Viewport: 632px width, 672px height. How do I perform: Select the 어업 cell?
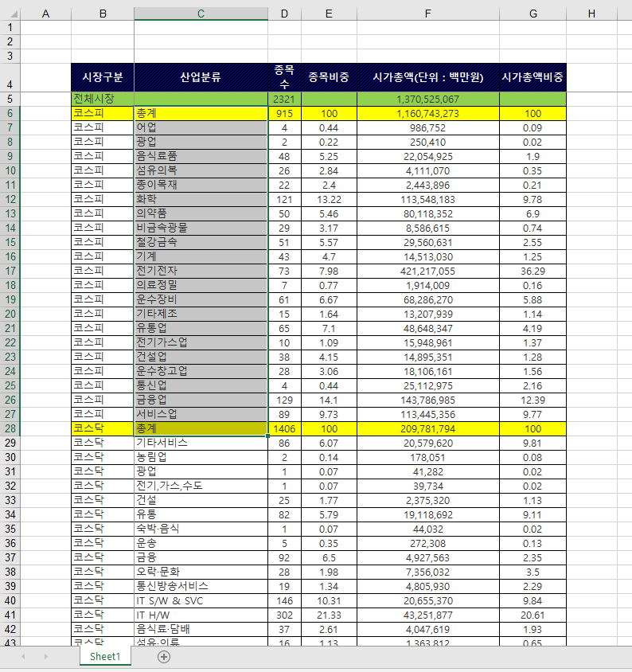(x=201, y=127)
